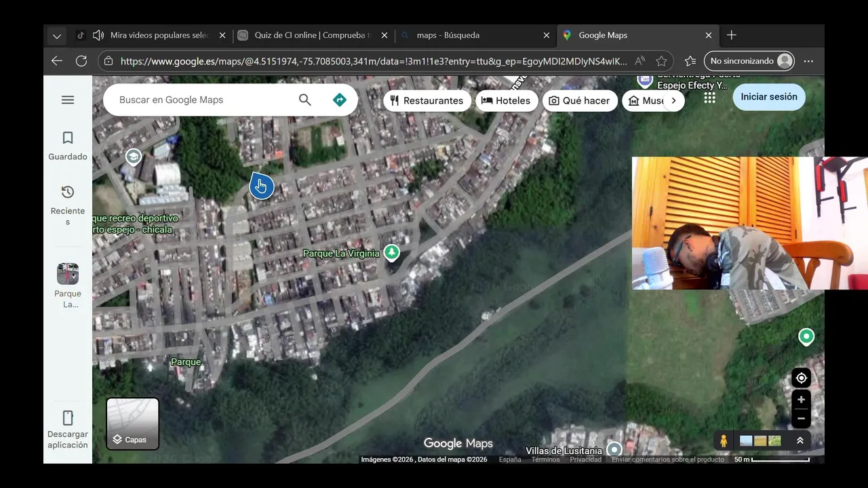The width and height of the screenshot is (868, 488).
Task: Select the Museos category chip
Action: point(644,100)
